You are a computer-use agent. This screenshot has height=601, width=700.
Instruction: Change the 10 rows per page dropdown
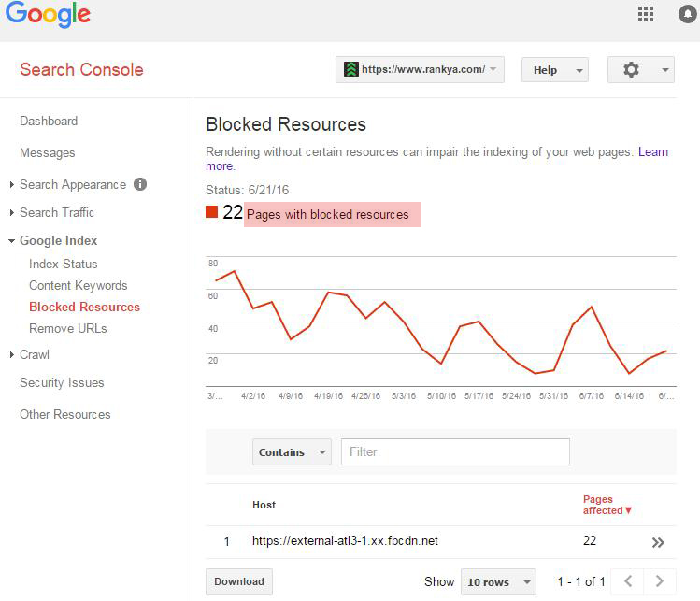click(x=498, y=581)
